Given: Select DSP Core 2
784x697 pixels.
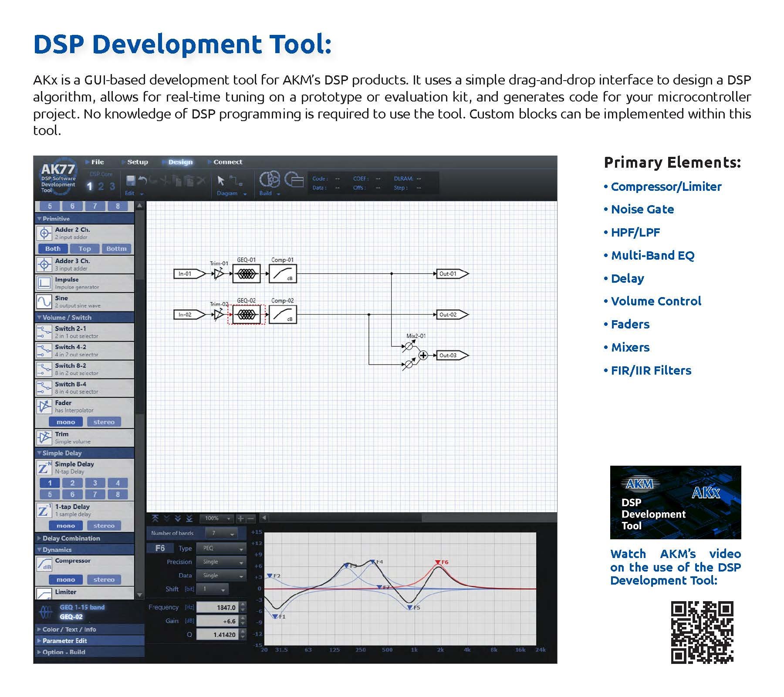Looking at the screenshot, I should pyautogui.click(x=101, y=186).
